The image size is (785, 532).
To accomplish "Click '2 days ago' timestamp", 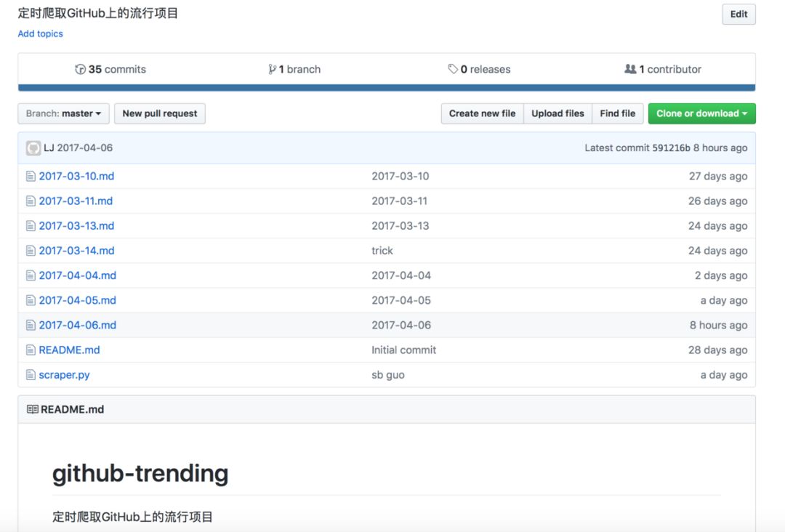I will point(721,275).
